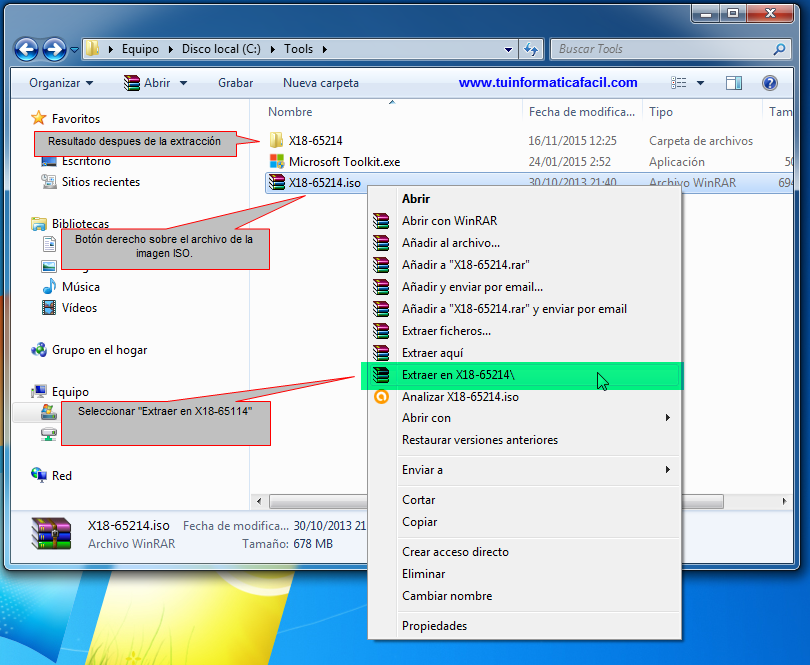
Task: Click the address bar refresh icon
Action: point(531,50)
